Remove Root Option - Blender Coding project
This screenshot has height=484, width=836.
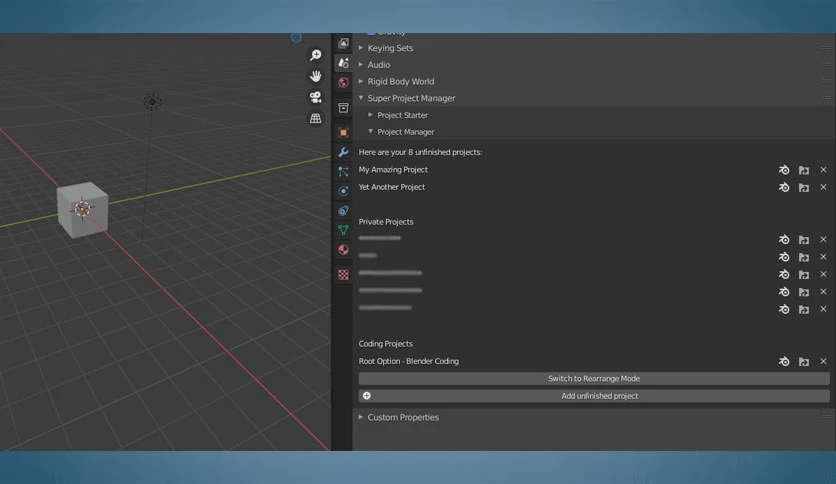click(x=823, y=361)
